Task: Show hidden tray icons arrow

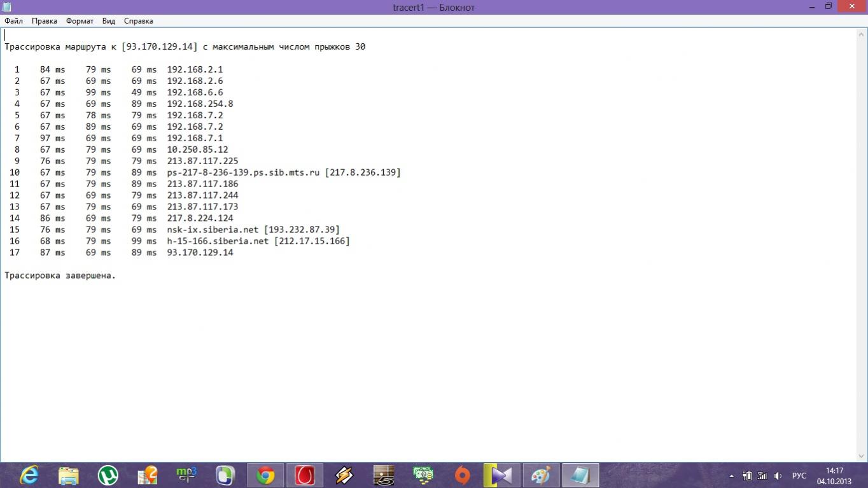Action: pos(731,476)
